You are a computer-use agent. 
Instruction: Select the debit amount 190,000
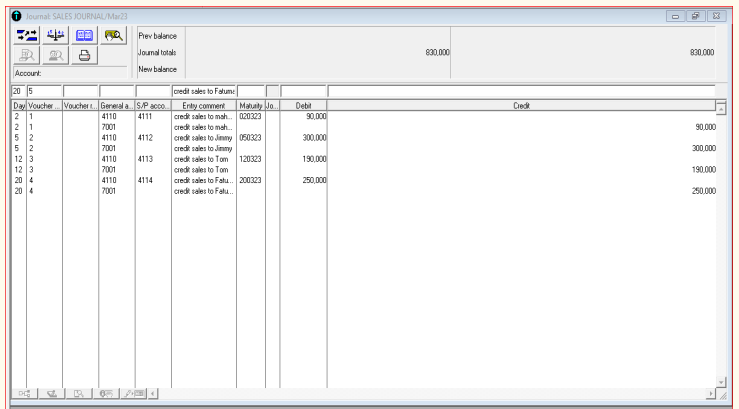314,159
